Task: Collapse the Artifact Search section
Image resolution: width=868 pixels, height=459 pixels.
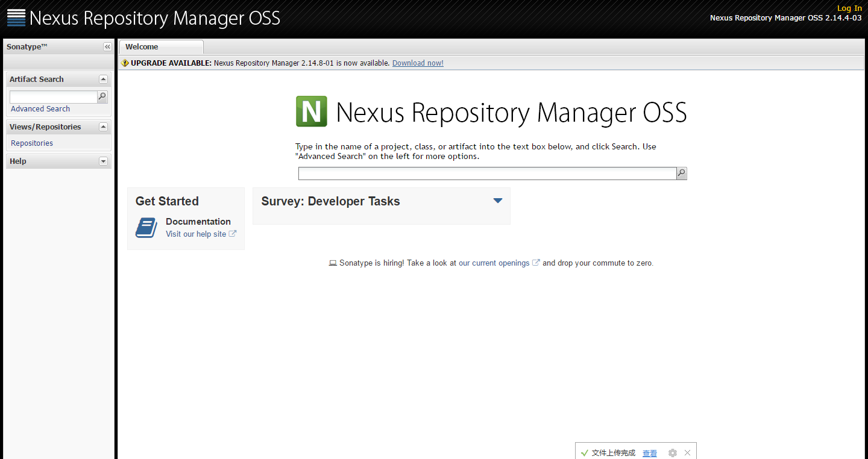Action: [x=103, y=79]
